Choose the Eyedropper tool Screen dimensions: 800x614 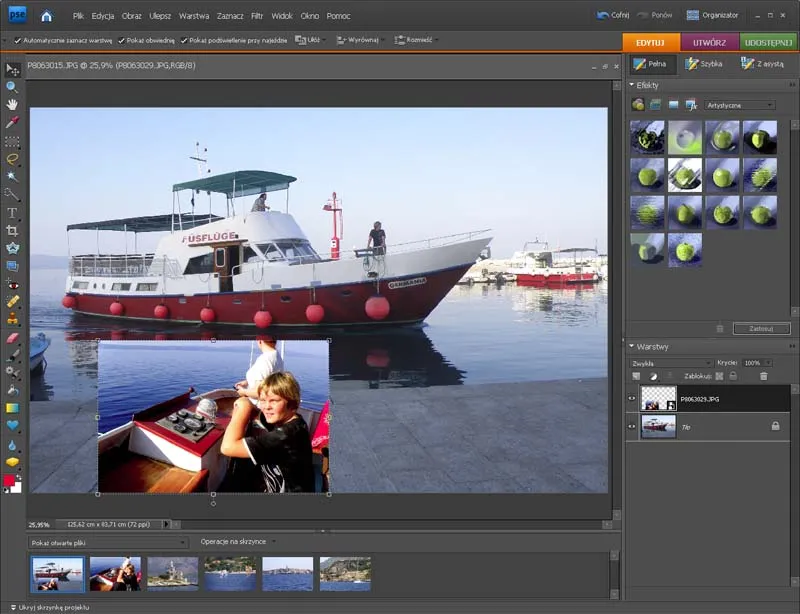[x=12, y=122]
